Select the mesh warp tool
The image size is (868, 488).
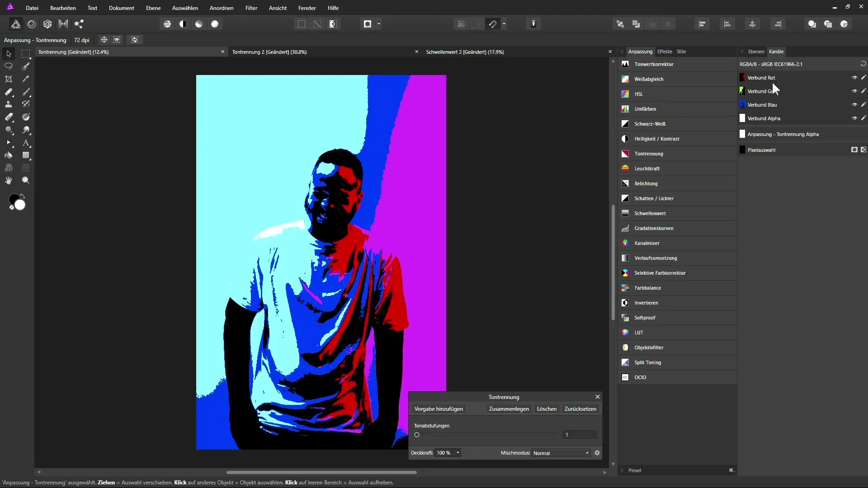click(9, 168)
